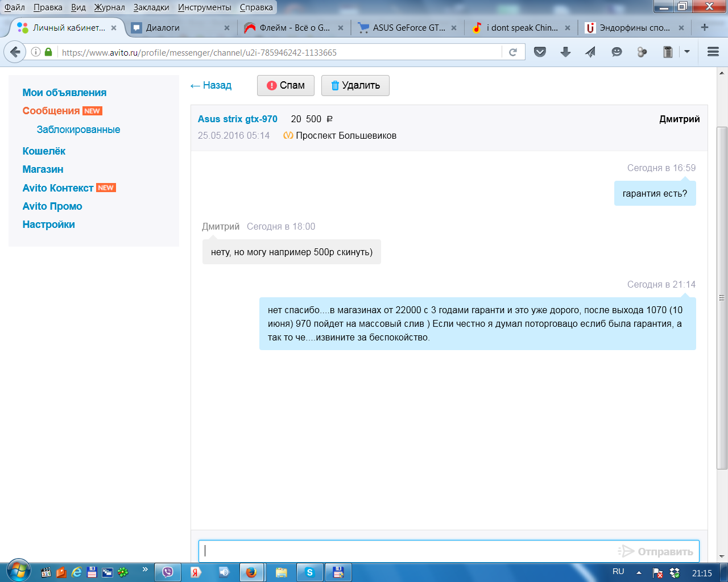Open the Файл menu
The image size is (728, 582).
tap(15, 7)
